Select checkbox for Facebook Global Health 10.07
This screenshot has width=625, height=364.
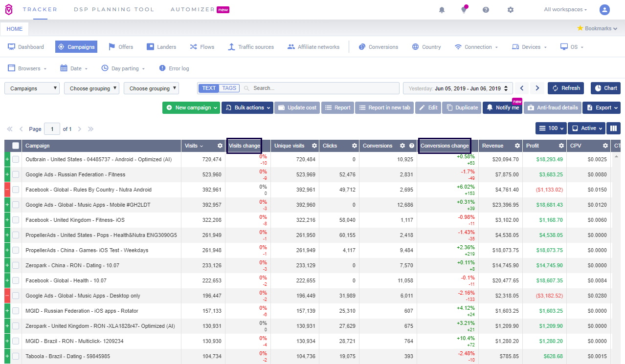tap(16, 280)
